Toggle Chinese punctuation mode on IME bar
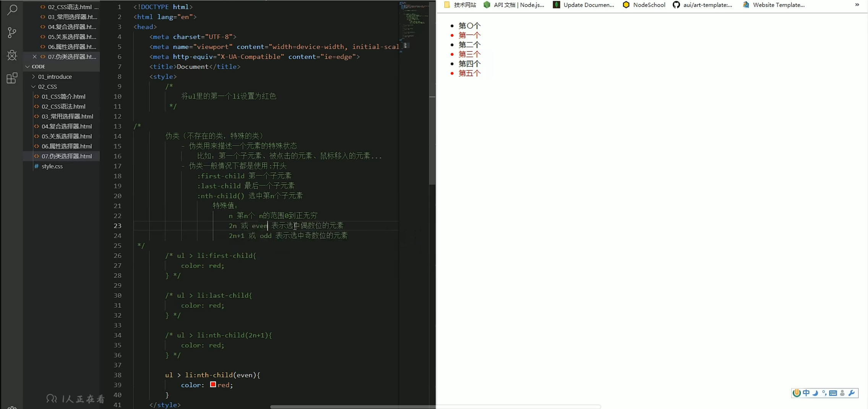Screen dimensions: 868x409 point(824,393)
